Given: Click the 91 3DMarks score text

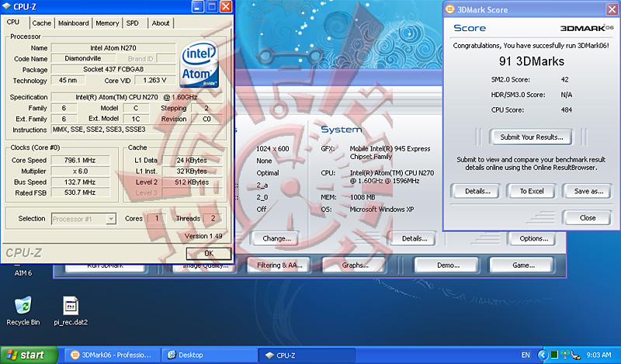Looking at the screenshot, I should 531,61.
